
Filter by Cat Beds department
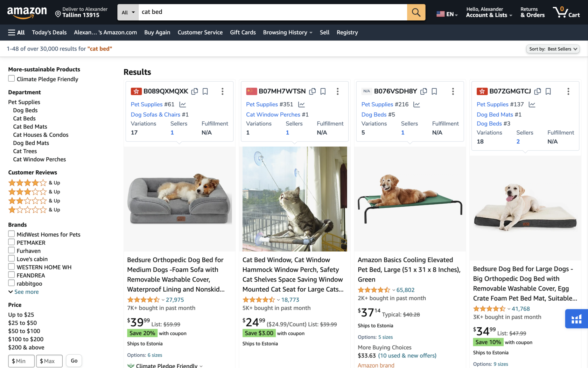(x=24, y=118)
